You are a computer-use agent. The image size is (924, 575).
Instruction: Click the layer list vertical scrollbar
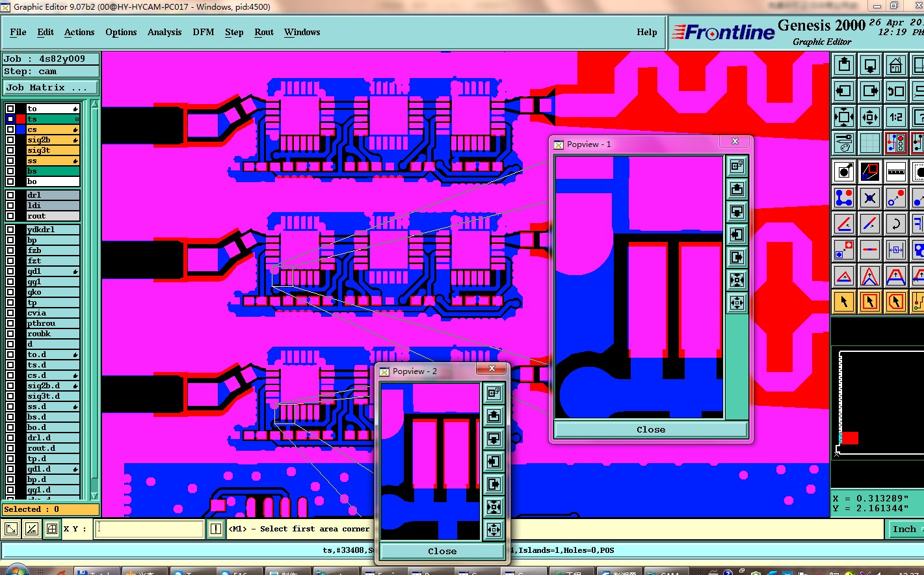click(94, 299)
